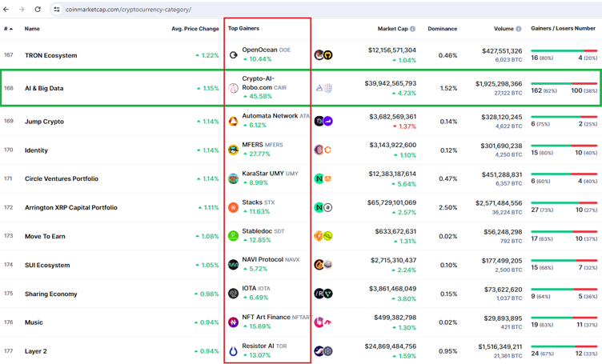Viewport: 602px width, 364px height.
Task: Click the MFERS coin icon
Action: pos(234,150)
